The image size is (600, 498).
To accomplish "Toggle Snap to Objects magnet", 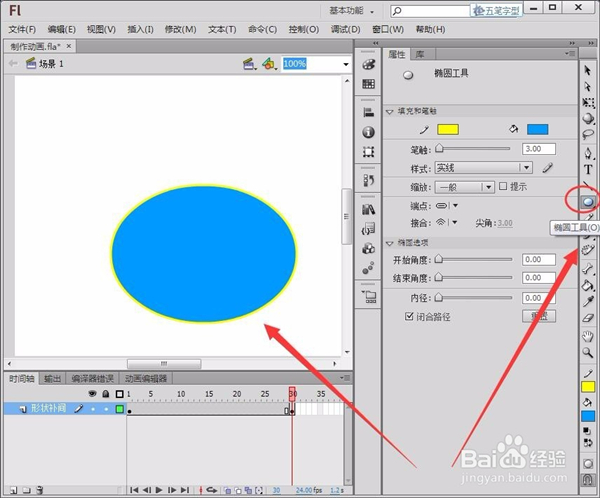I will [588, 480].
